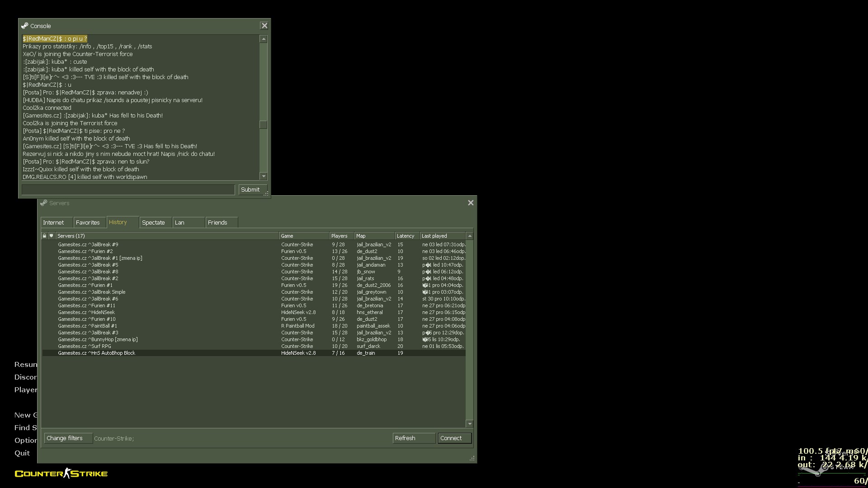Click the Console scroll down arrow
This screenshot has height=488, width=868.
click(x=264, y=176)
